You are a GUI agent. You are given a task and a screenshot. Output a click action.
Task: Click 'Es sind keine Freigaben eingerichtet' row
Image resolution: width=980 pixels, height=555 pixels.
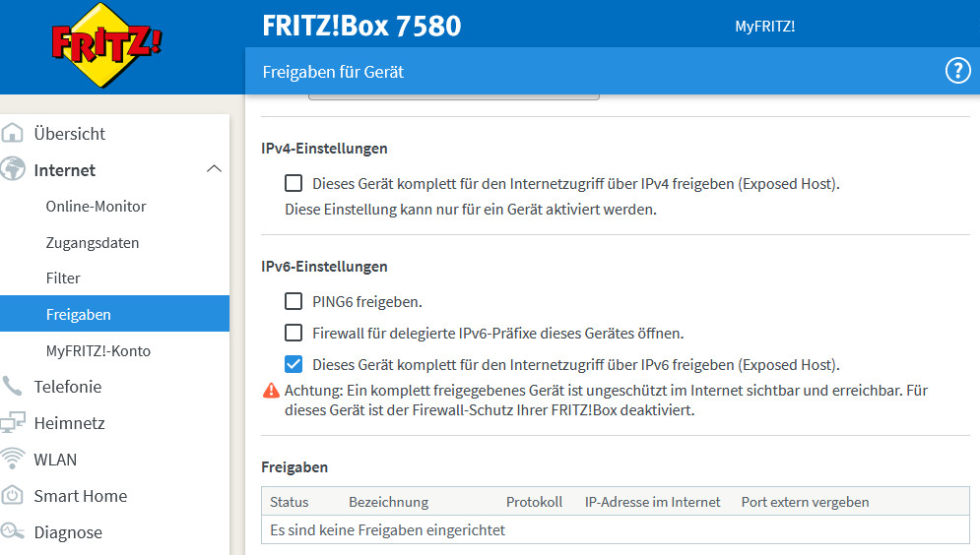[x=615, y=530]
